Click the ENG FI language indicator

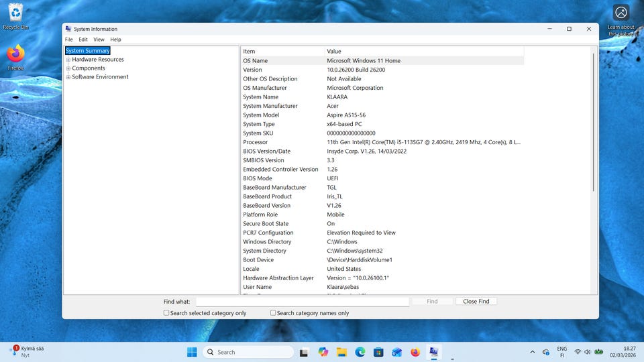[562, 352]
